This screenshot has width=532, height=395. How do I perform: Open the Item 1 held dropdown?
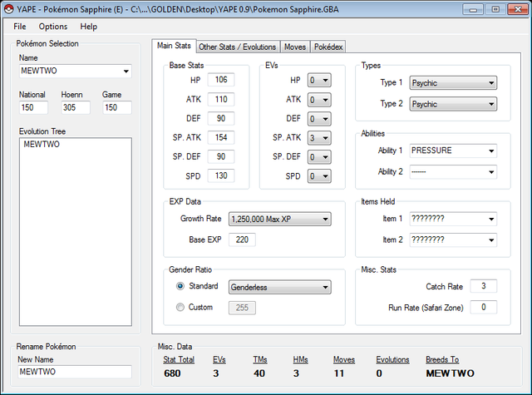(453, 219)
